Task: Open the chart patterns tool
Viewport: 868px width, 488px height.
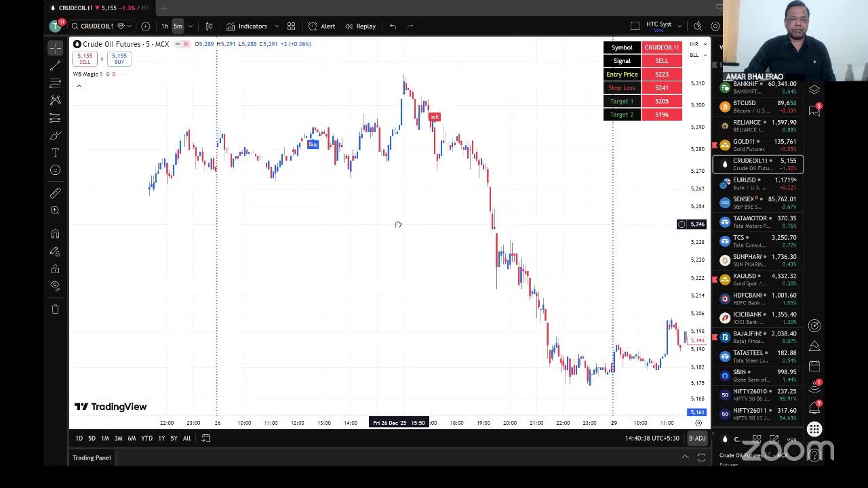Action: 55,100
